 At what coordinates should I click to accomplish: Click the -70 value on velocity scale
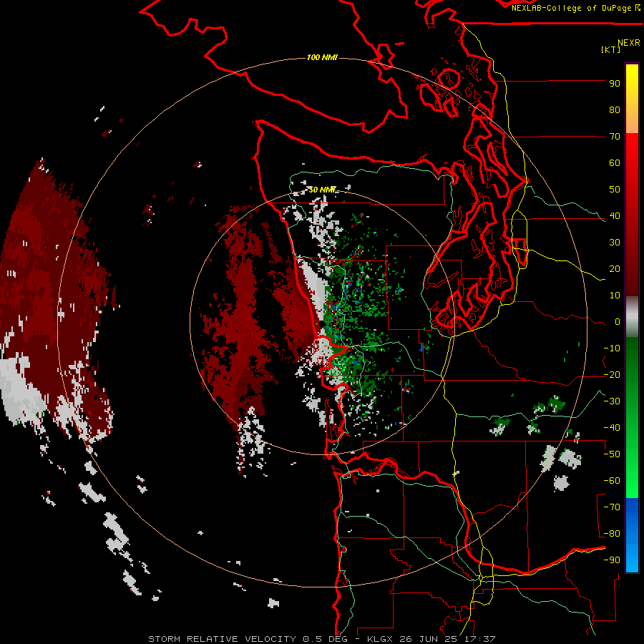pos(612,507)
